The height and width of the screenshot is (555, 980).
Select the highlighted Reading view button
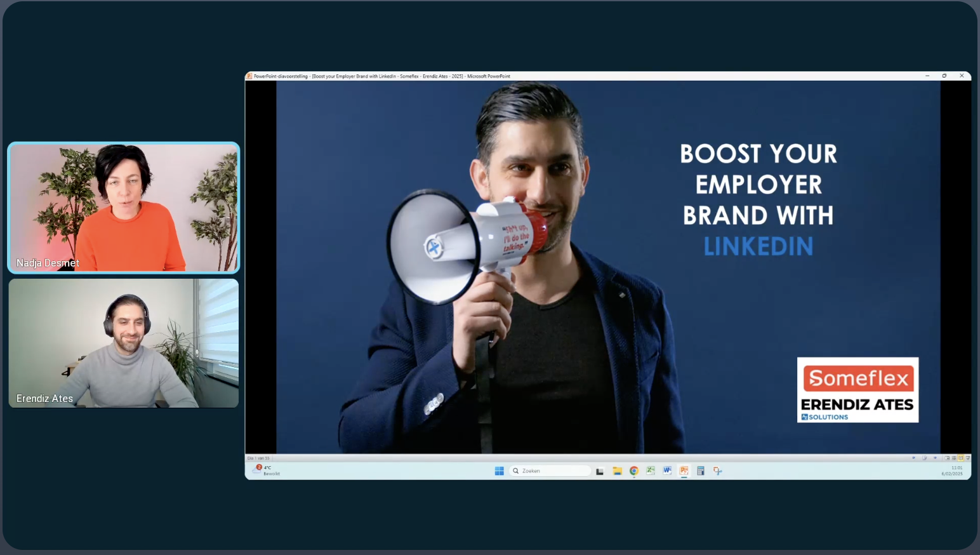(961, 458)
